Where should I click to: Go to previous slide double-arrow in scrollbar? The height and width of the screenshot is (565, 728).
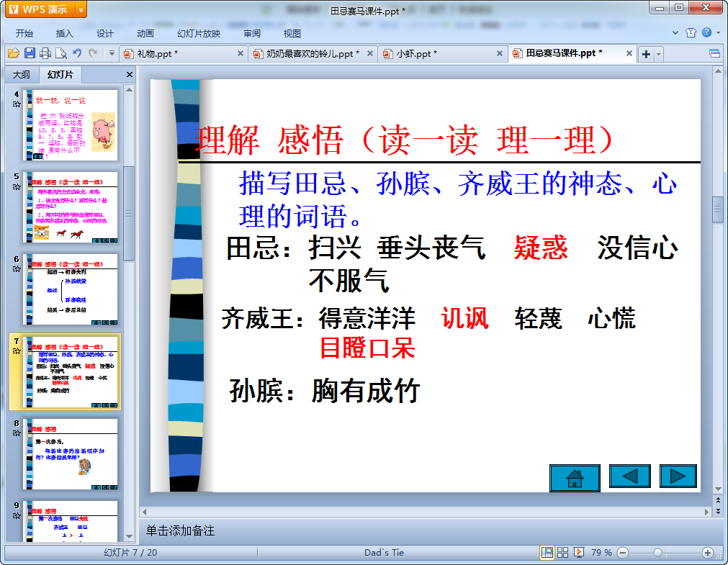pos(718,500)
